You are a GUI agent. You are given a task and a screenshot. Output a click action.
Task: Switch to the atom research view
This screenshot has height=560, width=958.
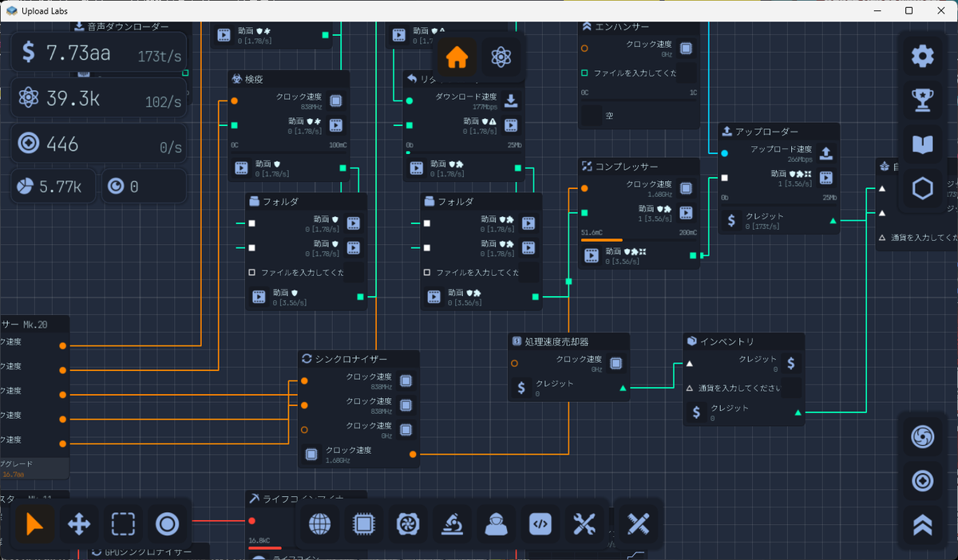501,57
